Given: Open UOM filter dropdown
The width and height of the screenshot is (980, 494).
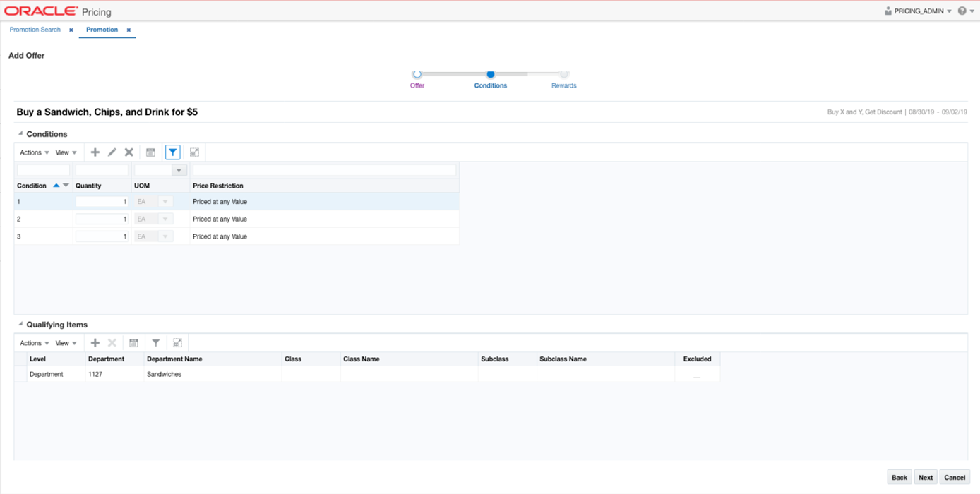Looking at the screenshot, I should tap(179, 171).
